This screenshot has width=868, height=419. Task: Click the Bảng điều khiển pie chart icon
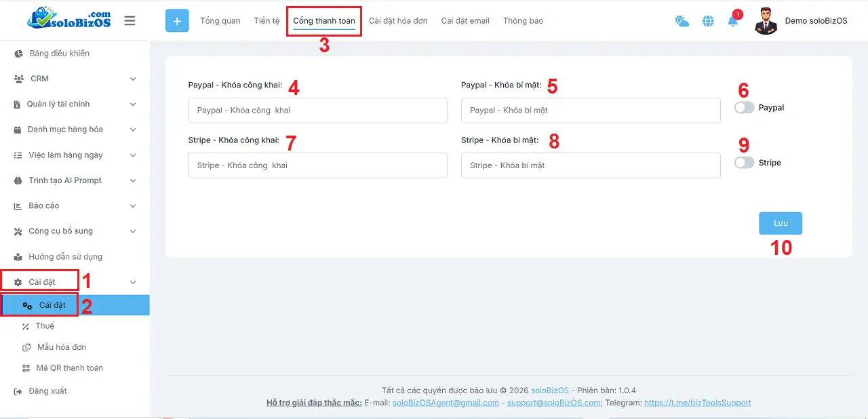click(19, 54)
